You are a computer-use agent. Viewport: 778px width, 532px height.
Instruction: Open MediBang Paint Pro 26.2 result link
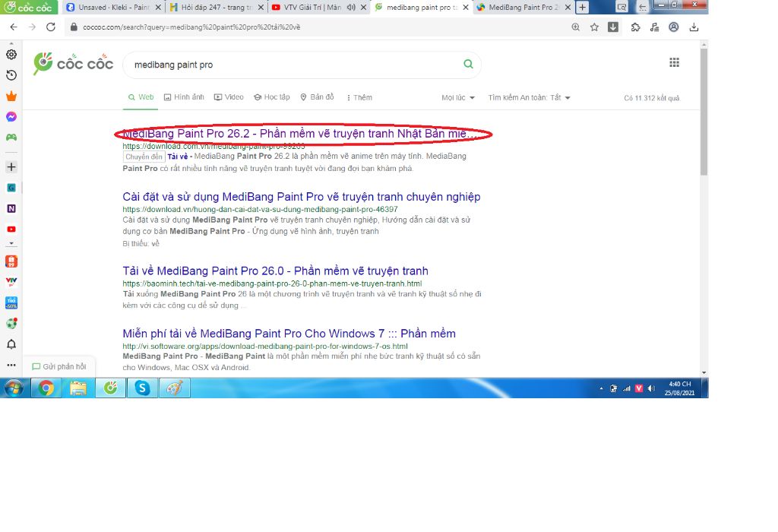coord(299,134)
